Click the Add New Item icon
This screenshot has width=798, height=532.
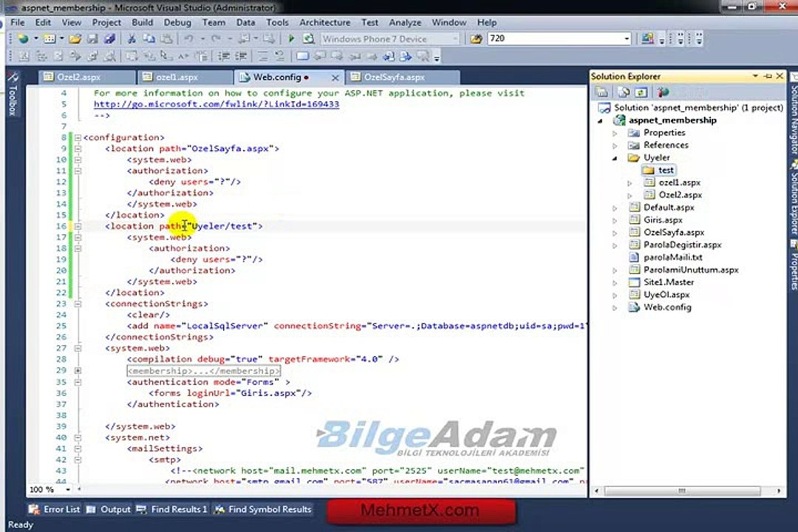(50, 38)
